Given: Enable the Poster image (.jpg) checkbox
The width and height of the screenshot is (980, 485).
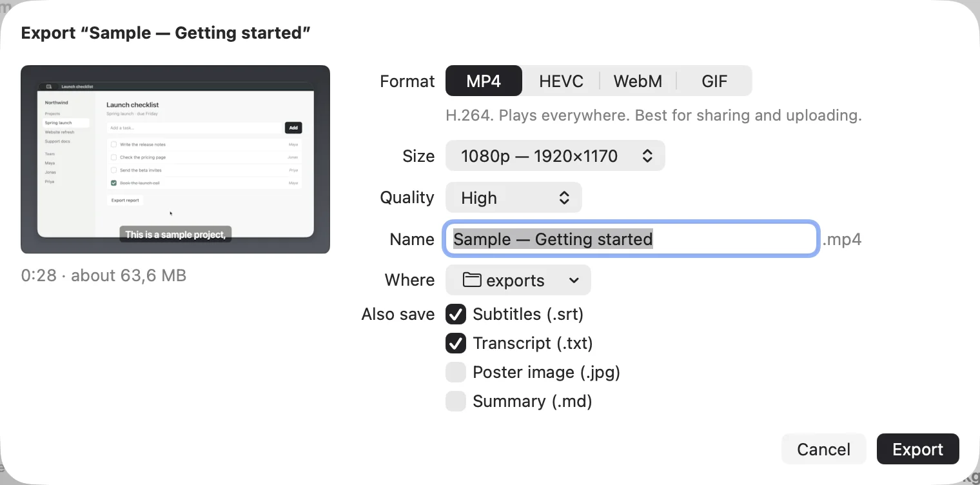Looking at the screenshot, I should click(456, 372).
